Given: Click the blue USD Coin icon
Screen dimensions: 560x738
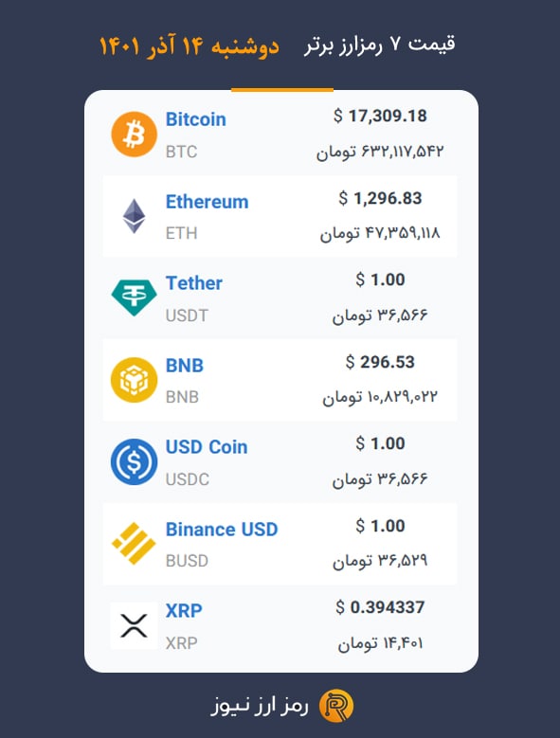Looking at the screenshot, I should click(135, 461).
